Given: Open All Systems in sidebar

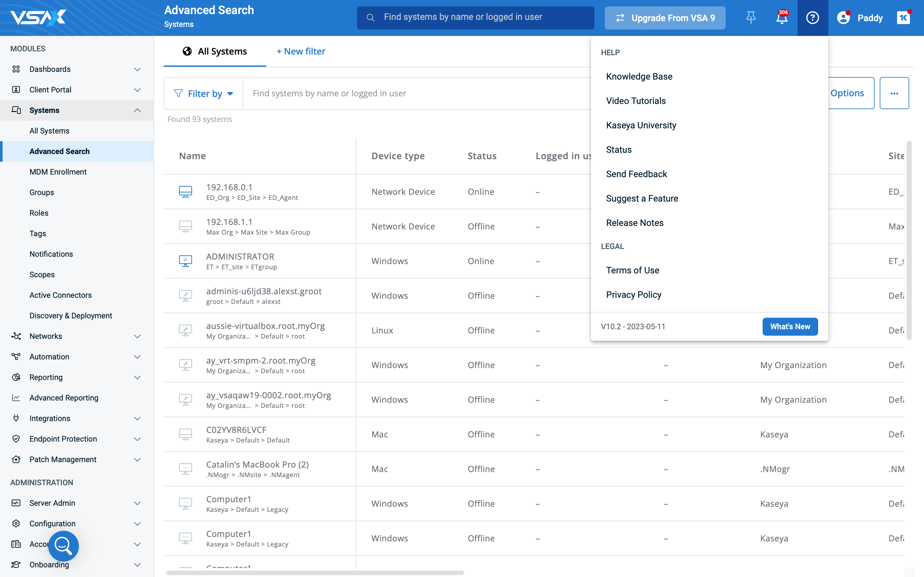Looking at the screenshot, I should 49,131.
